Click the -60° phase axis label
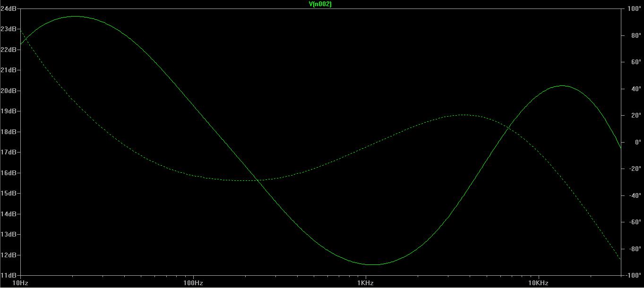The height and width of the screenshot is (288, 644). (635, 222)
